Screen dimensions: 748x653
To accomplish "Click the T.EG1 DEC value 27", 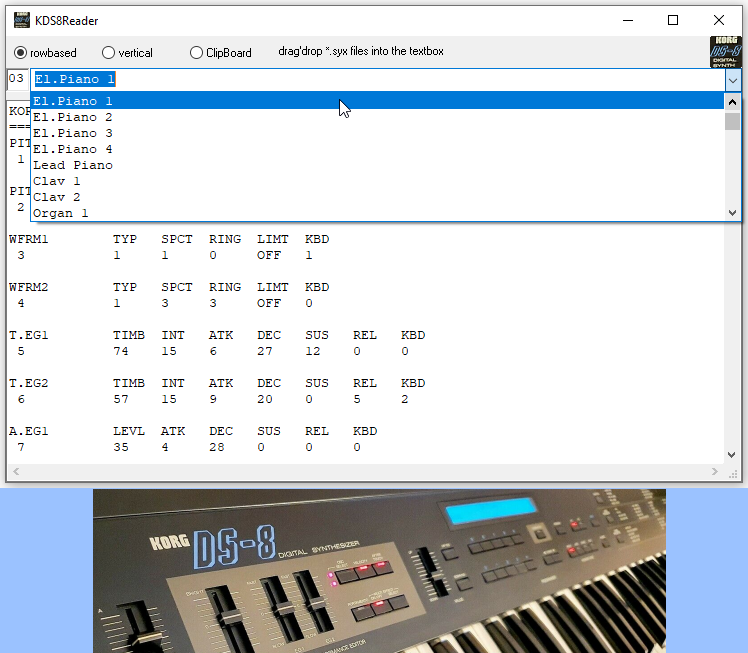I will (x=265, y=351).
